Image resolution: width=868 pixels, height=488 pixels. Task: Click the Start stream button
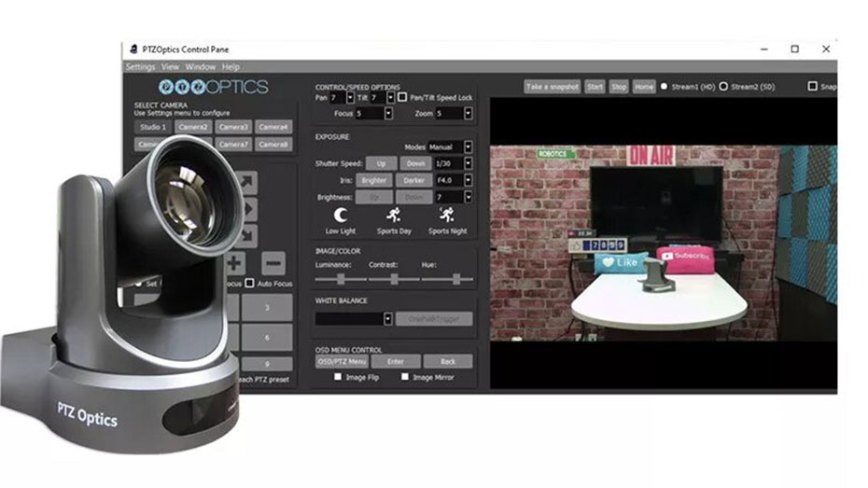click(595, 87)
